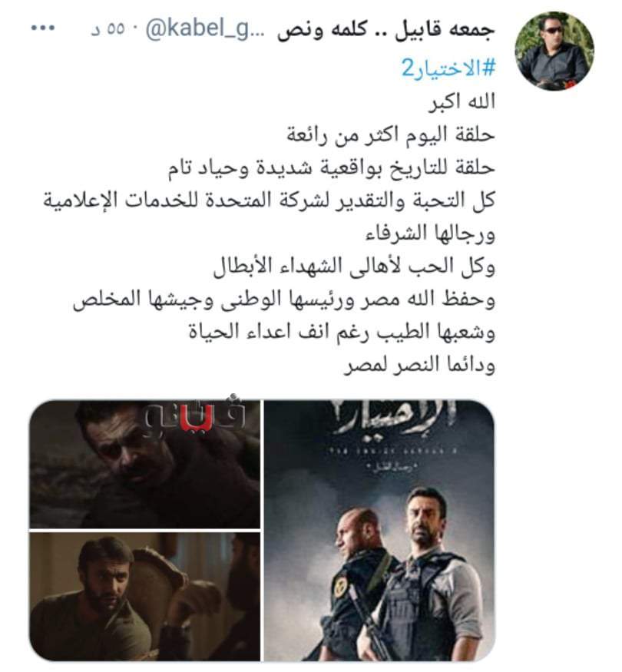This screenshot has width=622, height=672.
Task: Open the @kabel_g handle profile link
Action: click(x=197, y=30)
